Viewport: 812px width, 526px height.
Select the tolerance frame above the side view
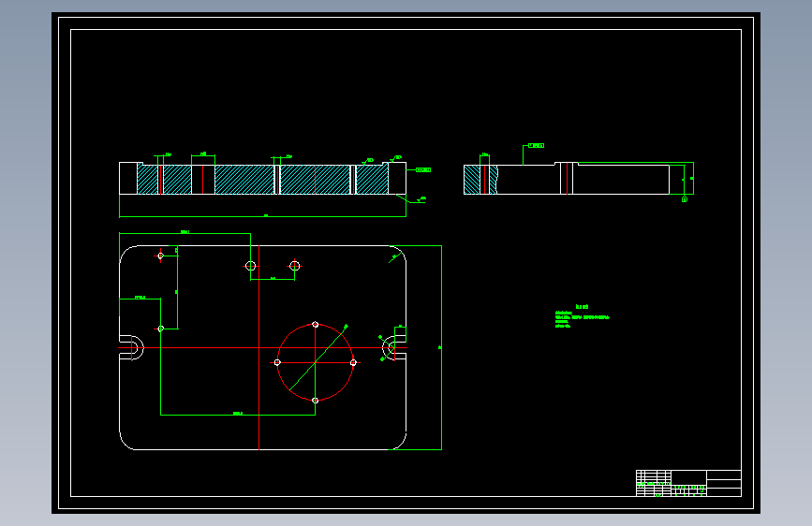pos(536,145)
